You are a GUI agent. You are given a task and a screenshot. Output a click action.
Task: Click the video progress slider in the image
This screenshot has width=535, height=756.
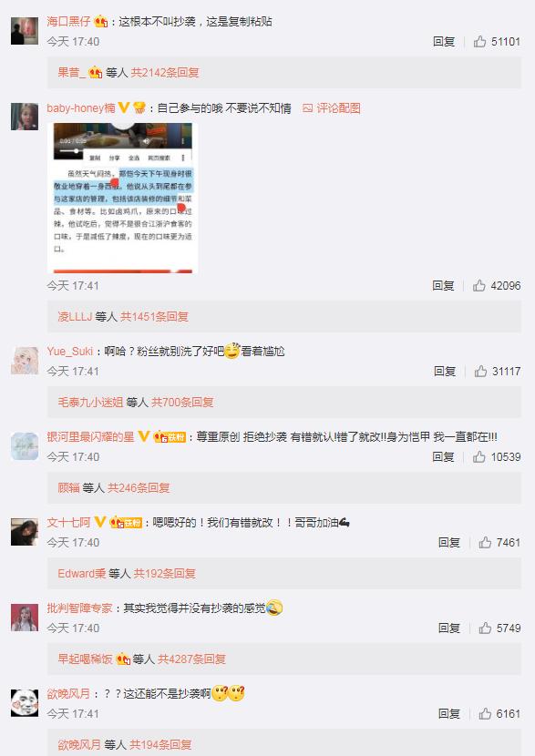point(71,151)
